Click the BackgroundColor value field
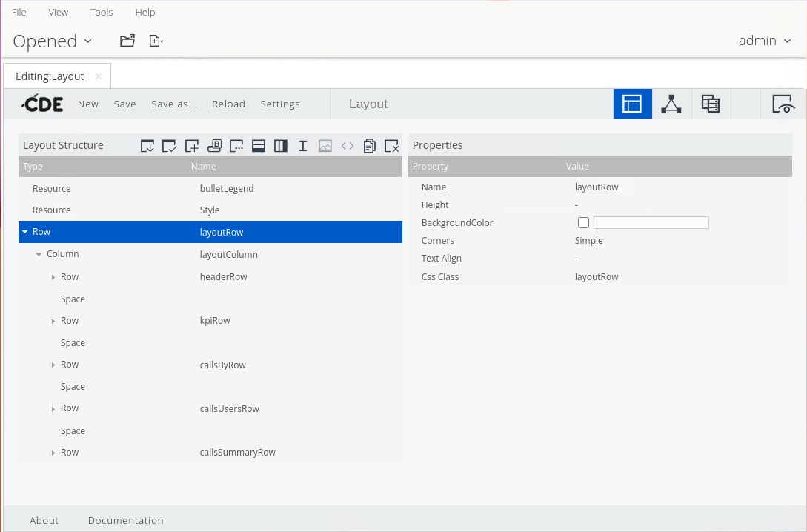 point(651,223)
